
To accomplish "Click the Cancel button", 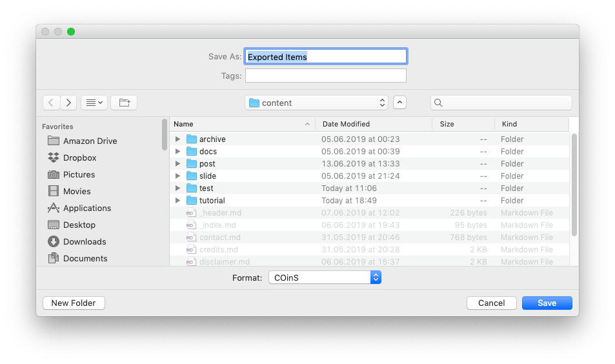I will pos(492,303).
